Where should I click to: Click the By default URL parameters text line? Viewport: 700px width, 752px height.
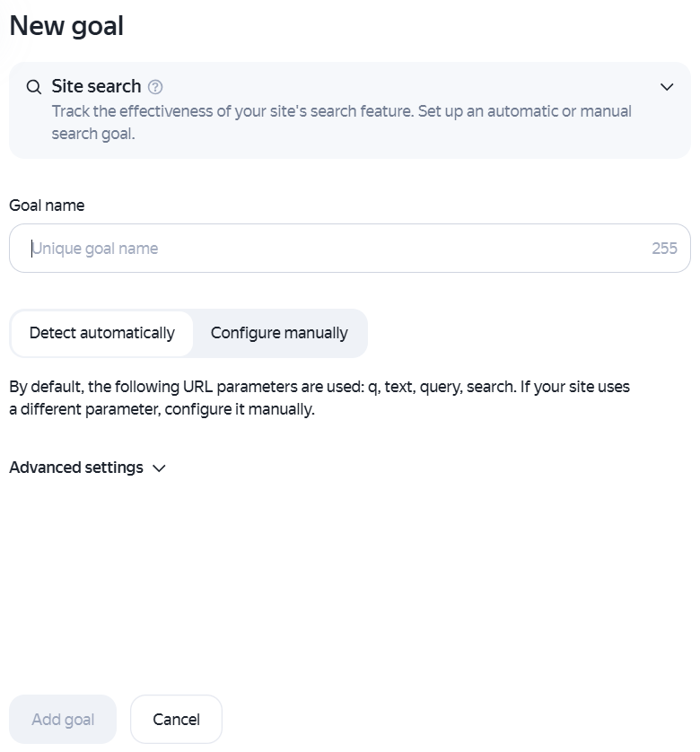[319, 387]
